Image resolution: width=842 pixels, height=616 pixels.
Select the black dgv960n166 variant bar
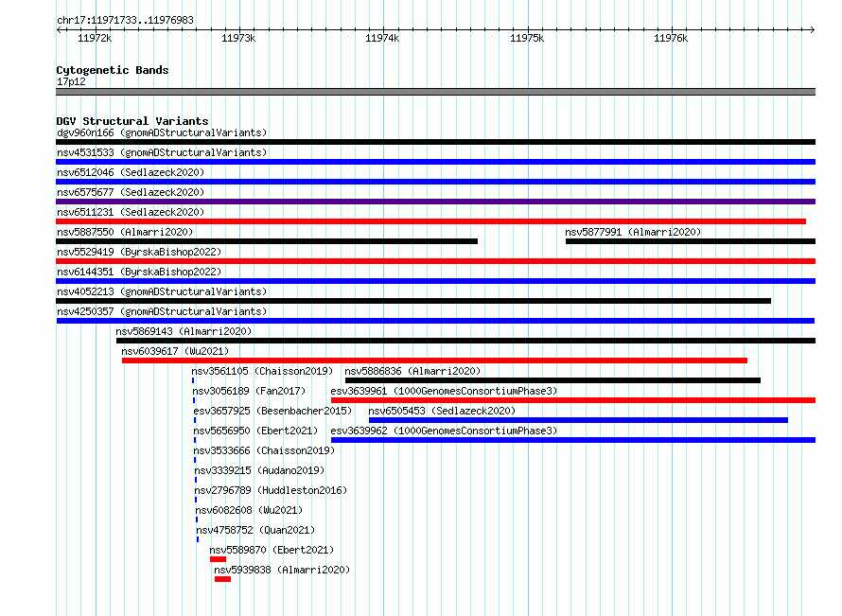click(435, 142)
